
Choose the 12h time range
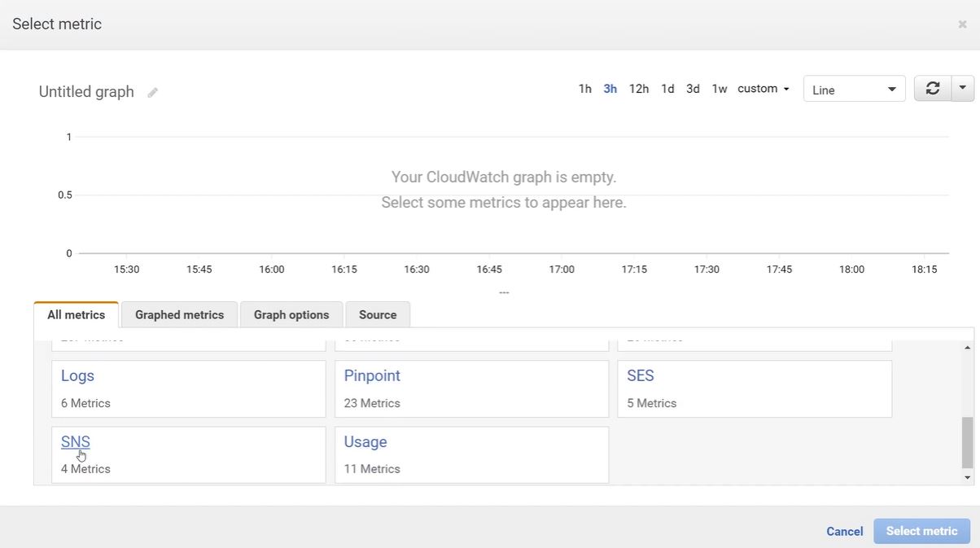(639, 89)
